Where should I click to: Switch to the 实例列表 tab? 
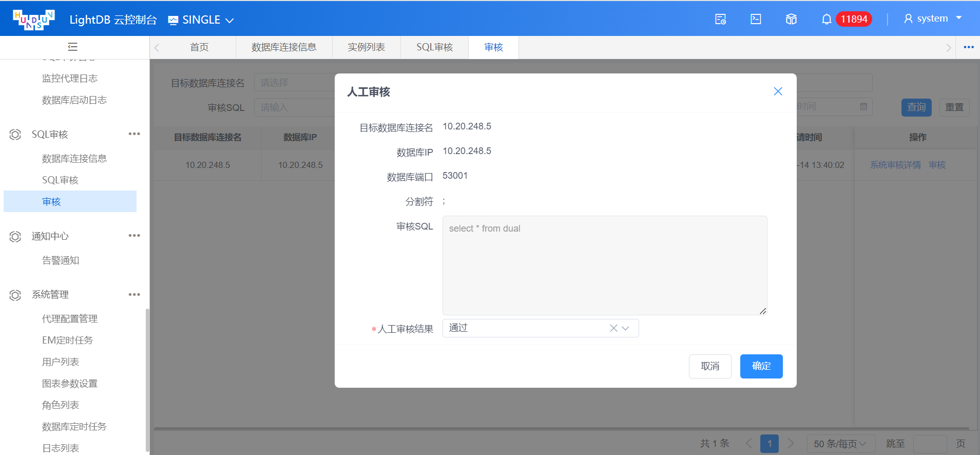(366, 47)
